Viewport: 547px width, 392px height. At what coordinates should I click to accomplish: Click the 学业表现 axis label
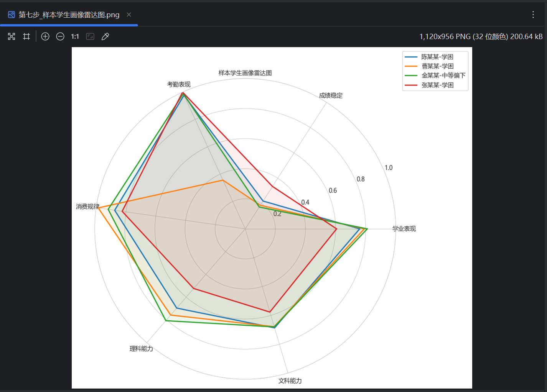pyautogui.click(x=404, y=229)
